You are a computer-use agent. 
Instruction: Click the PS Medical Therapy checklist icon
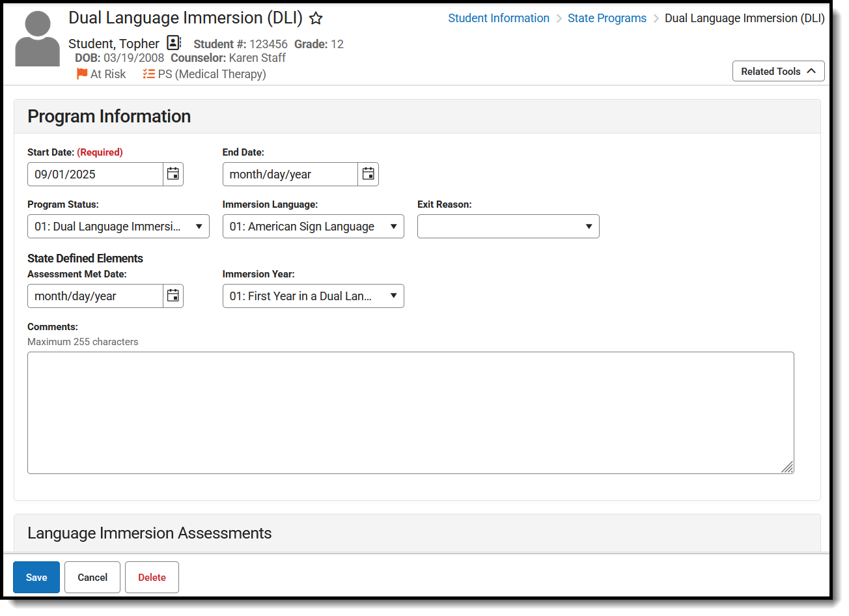coord(149,74)
